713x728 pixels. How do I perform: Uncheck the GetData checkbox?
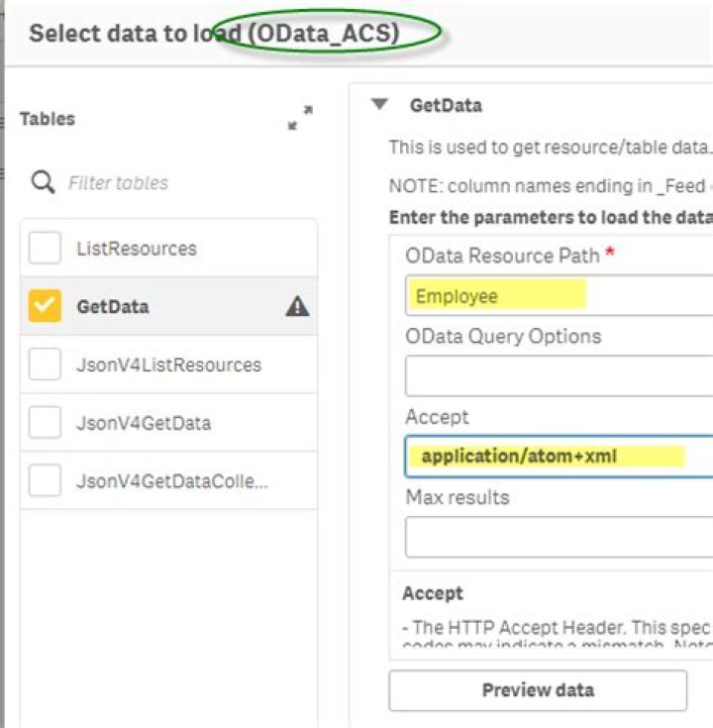coord(45,306)
